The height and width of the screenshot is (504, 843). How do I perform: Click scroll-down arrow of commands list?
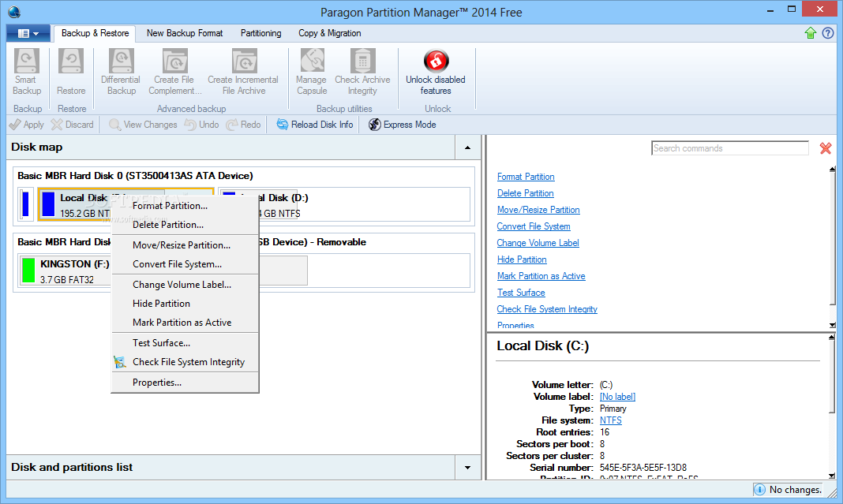(832, 325)
